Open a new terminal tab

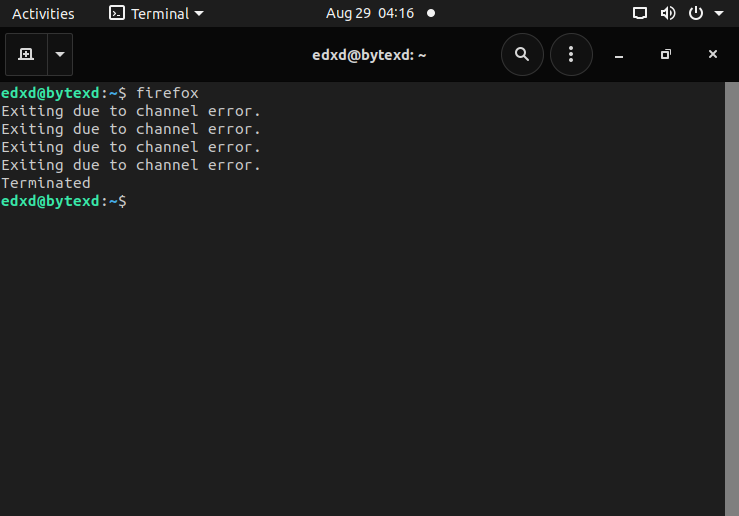[x=26, y=55]
